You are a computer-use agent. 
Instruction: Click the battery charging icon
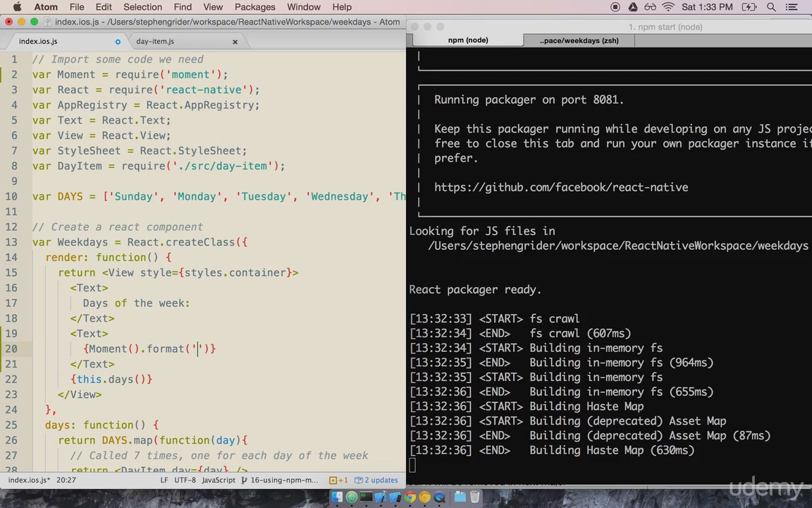pyautogui.click(x=749, y=7)
